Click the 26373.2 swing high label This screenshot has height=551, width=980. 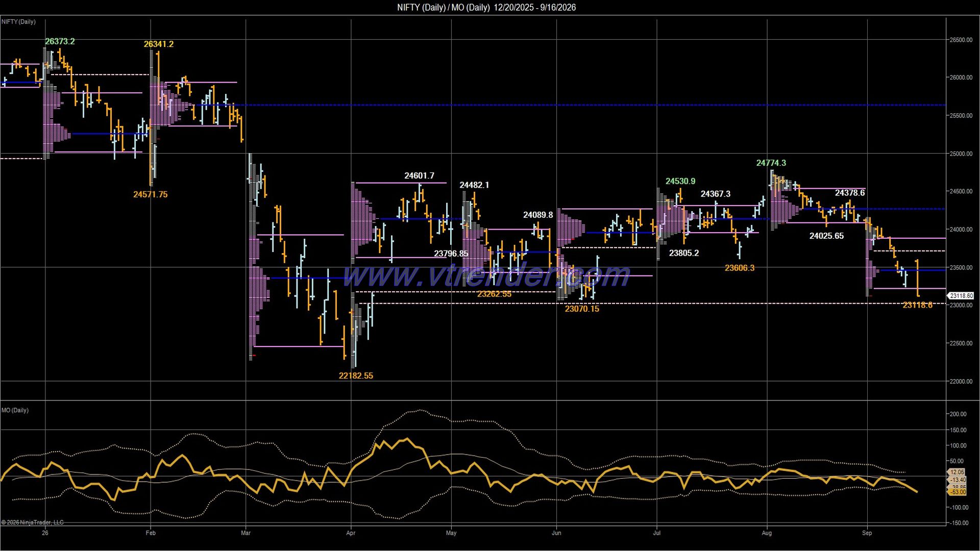[x=60, y=41]
